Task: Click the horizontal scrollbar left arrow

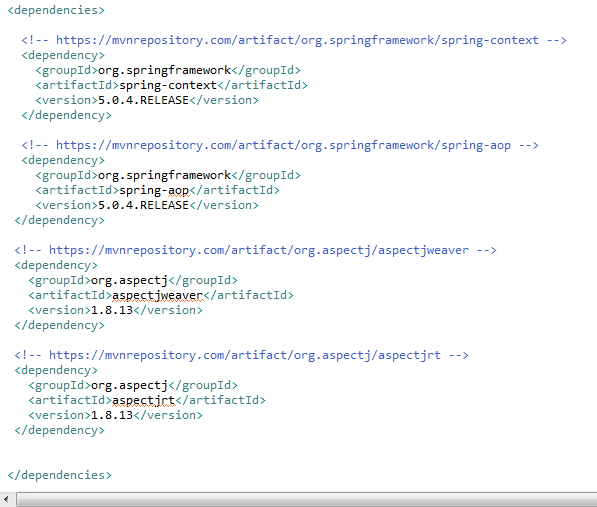Action: pos(6,500)
